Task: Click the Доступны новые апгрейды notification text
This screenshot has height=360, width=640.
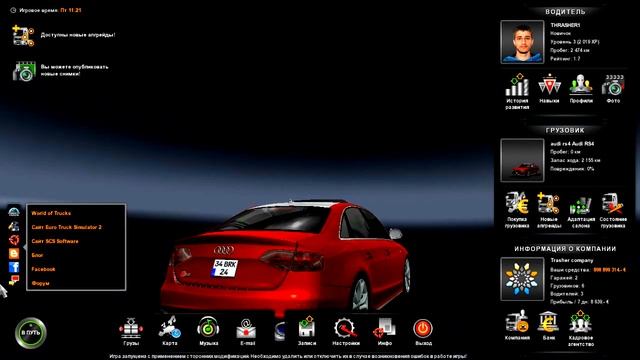Action: click(78, 35)
